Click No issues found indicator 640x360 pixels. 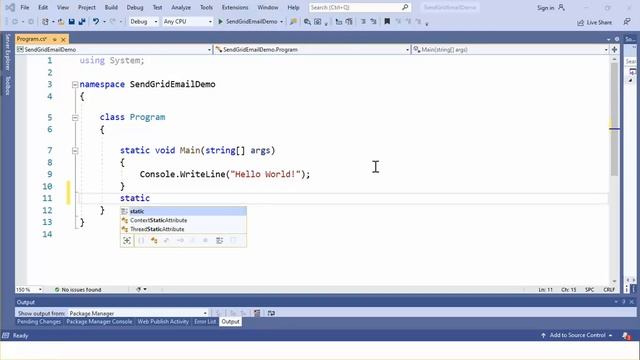coord(78,289)
